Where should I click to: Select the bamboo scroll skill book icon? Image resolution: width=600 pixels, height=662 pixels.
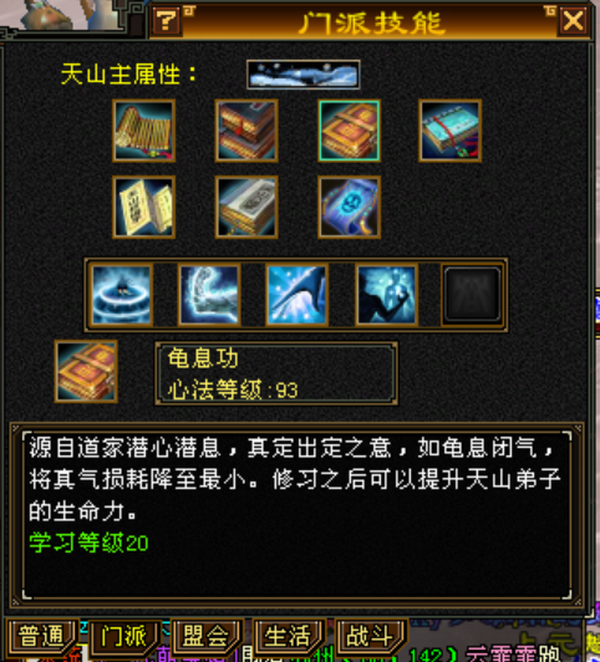(144, 131)
